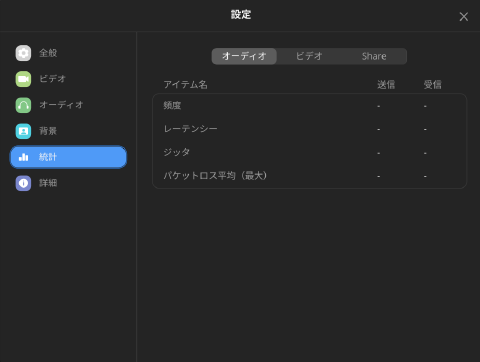This screenshot has width=480, height=362.
Task: Select the パケットロス平均（最大） row label
Action: pyautogui.click(x=215, y=176)
